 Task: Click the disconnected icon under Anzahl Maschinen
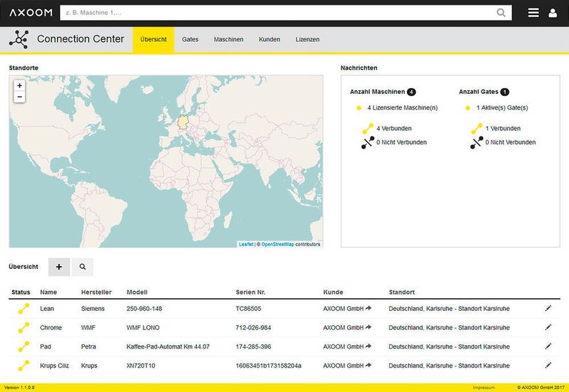368,142
